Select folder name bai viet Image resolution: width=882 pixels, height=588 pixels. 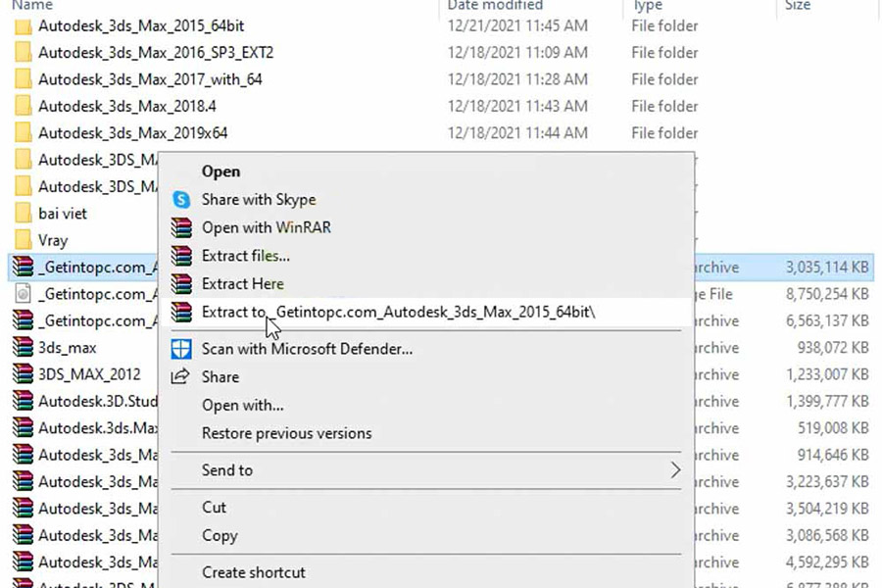click(63, 214)
